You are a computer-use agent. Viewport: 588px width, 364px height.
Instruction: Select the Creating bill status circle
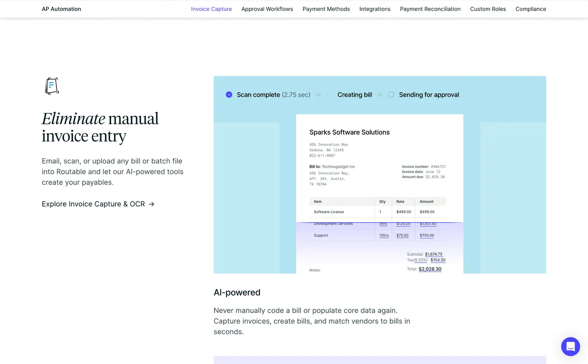[330, 94]
